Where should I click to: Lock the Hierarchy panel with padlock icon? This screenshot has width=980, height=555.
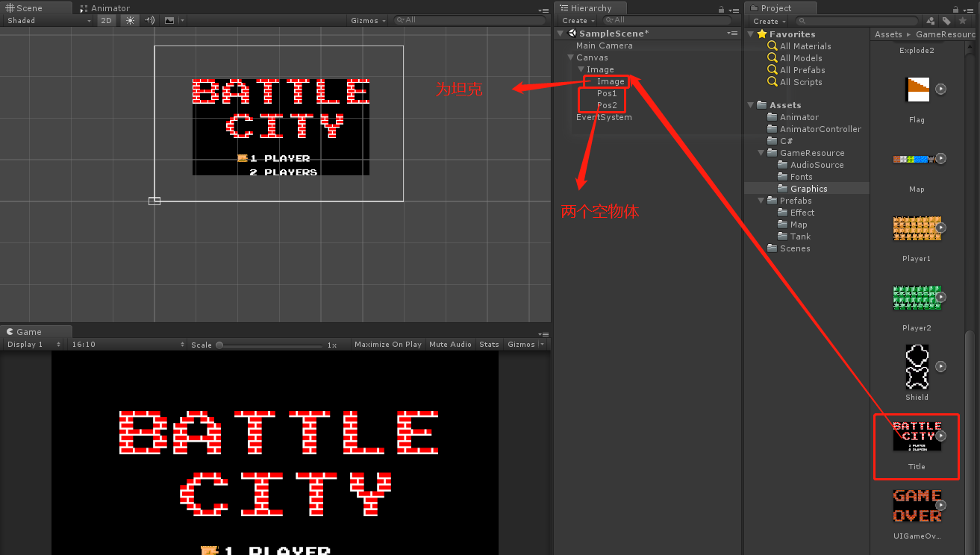pos(721,9)
